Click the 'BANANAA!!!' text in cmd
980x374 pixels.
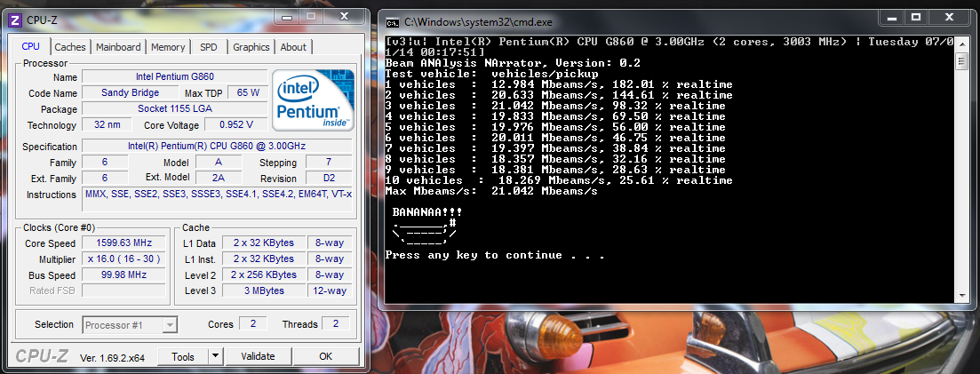(427, 212)
